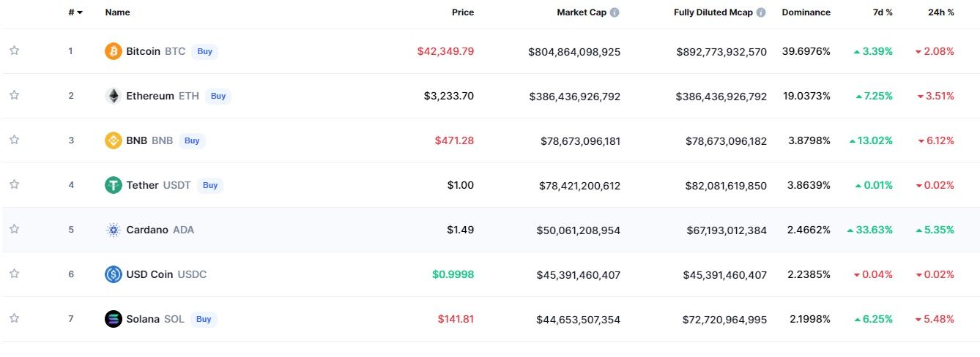Click the BNB coin icon
This screenshot has height=357, width=980.
tap(114, 140)
